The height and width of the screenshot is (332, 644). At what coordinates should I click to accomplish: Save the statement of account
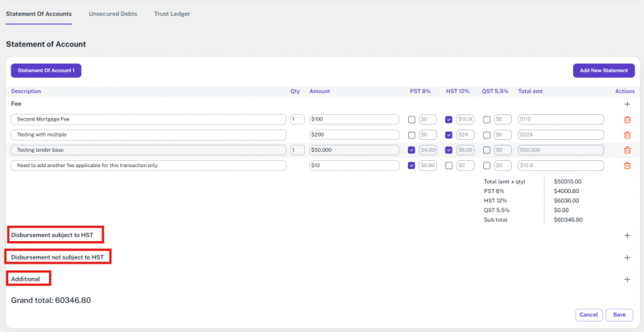point(619,315)
